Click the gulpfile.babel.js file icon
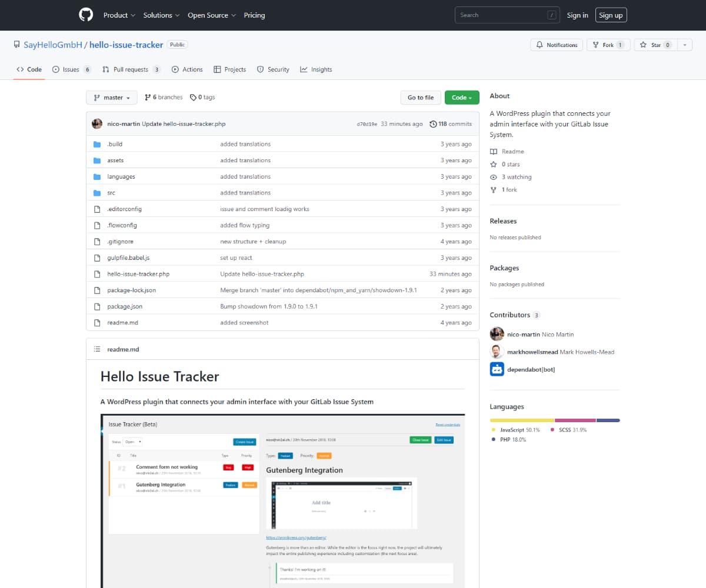Viewport: 706px width, 588px height. [x=98, y=258]
